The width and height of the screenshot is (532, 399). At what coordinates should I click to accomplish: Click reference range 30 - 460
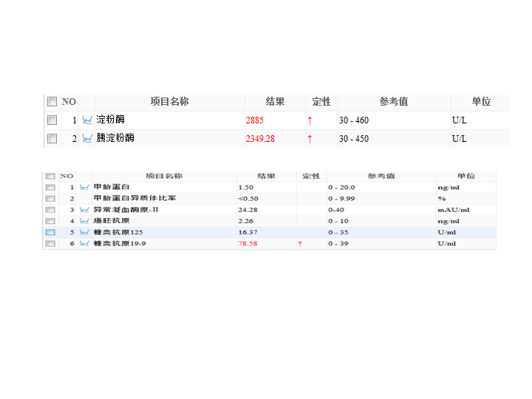[354, 120]
